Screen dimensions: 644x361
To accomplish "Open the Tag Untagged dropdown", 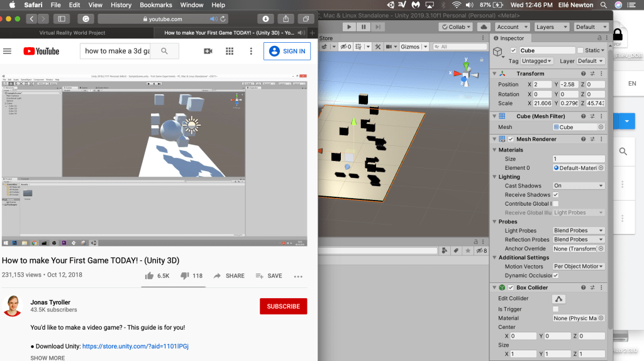I will point(537,61).
